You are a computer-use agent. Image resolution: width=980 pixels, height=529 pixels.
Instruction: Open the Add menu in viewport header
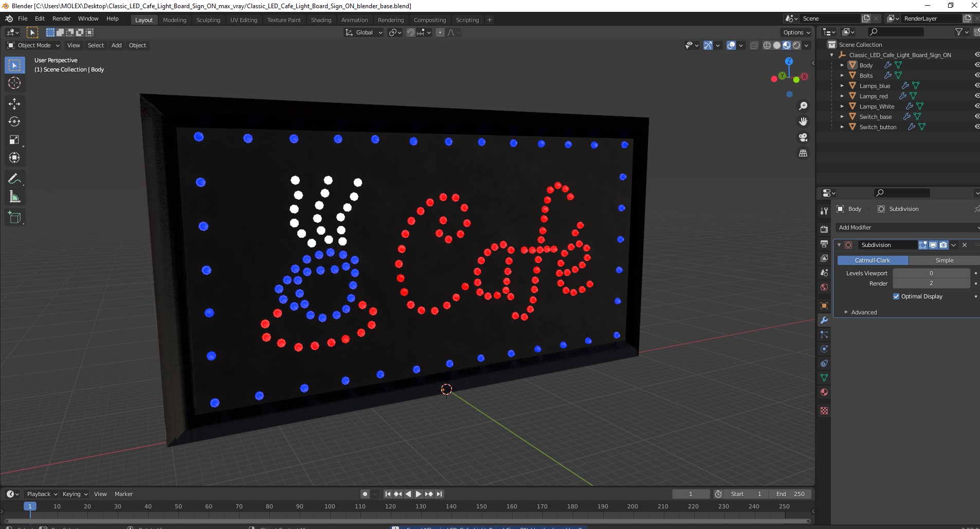117,45
